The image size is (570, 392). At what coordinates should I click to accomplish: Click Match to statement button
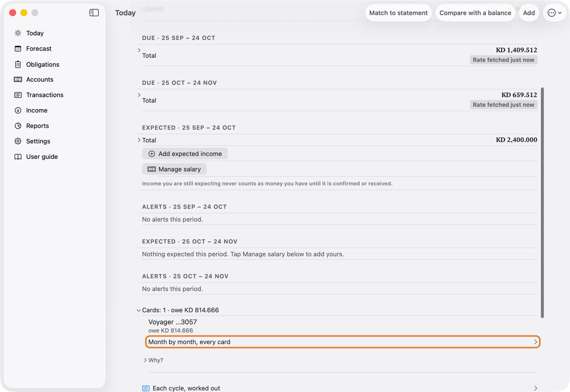coord(399,13)
